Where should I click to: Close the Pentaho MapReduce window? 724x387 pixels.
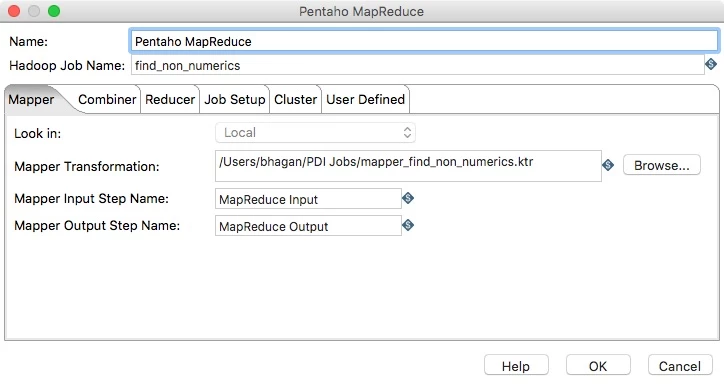pyautogui.click(x=14, y=11)
